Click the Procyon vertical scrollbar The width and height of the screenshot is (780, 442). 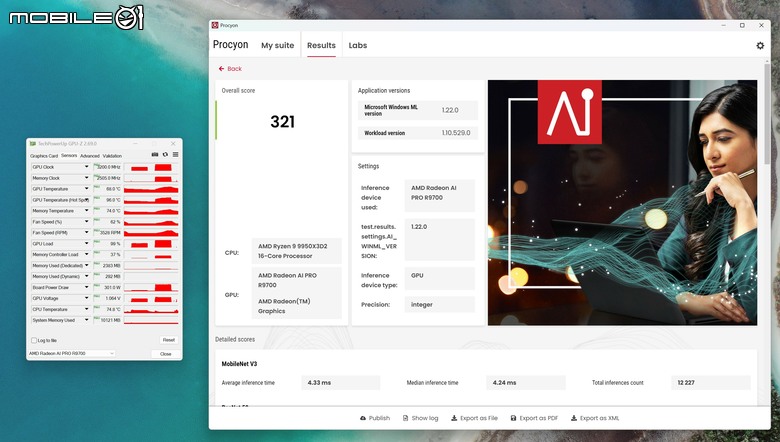pos(767,114)
